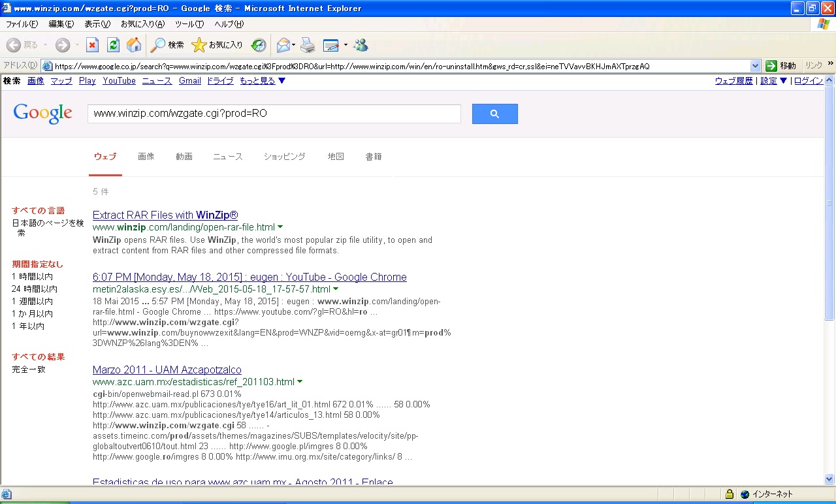Click the ドライブ link in top bar
Viewport: 836px width, 504px height.
(220, 81)
